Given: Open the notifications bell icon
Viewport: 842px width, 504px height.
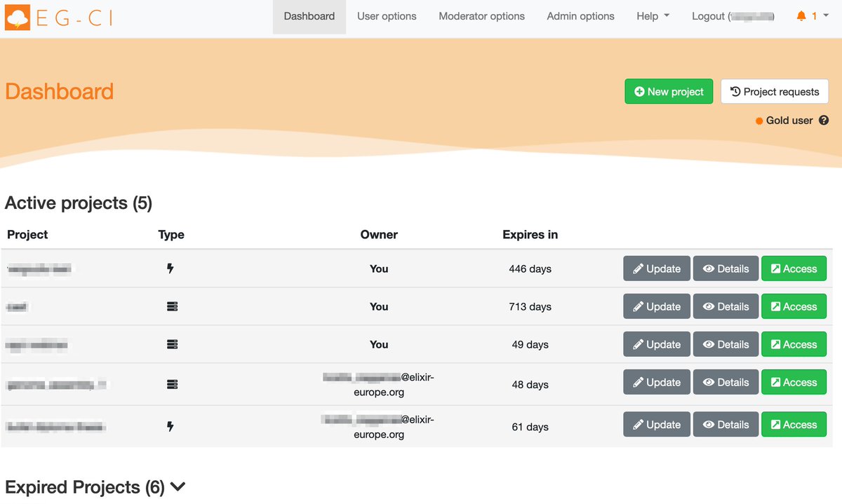Looking at the screenshot, I should [x=801, y=16].
